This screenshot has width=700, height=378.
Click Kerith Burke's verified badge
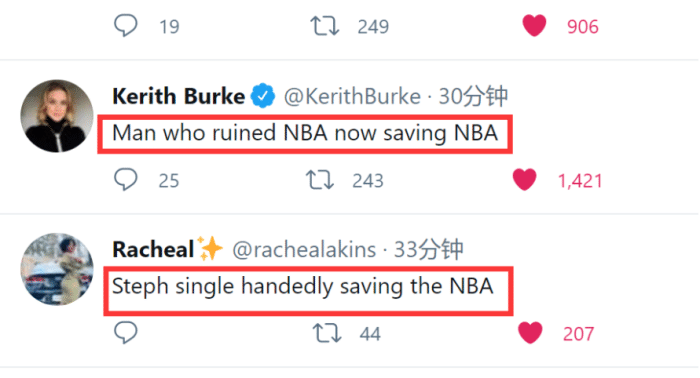[x=263, y=96]
